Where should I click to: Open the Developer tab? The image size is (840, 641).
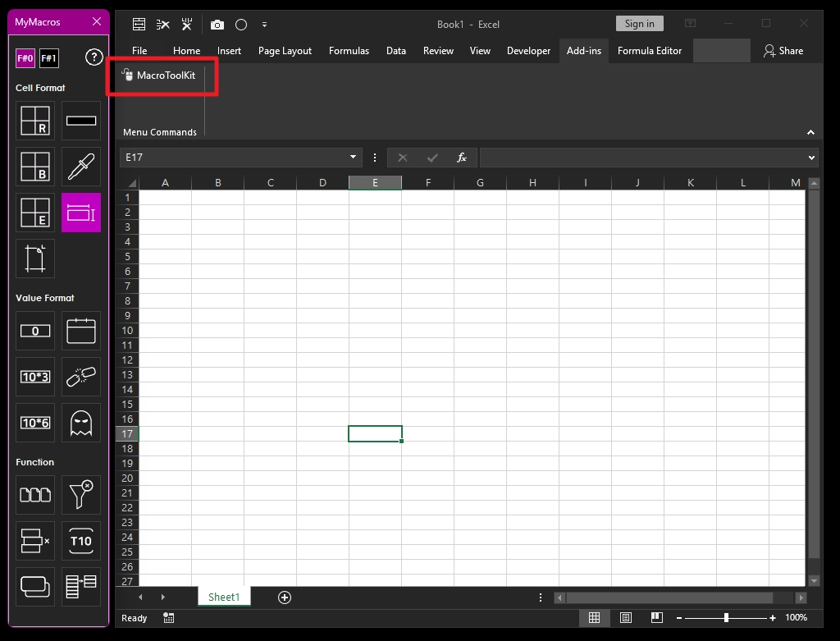point(528,50)
